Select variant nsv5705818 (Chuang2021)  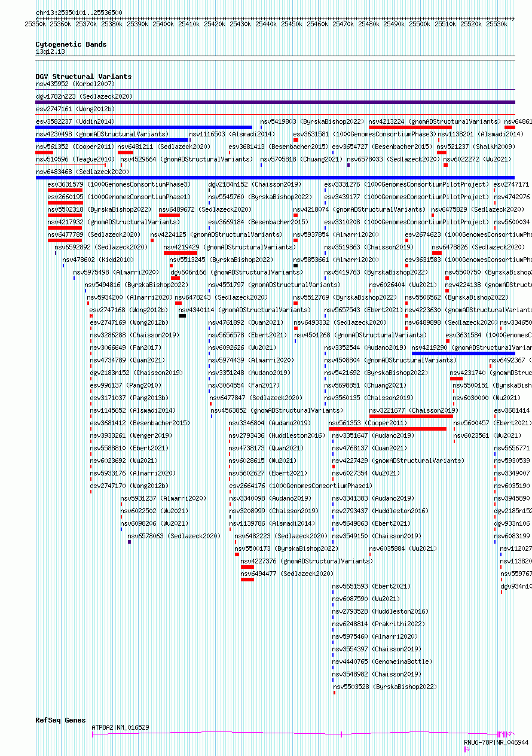pyautogui.click(x=301, y=160)
